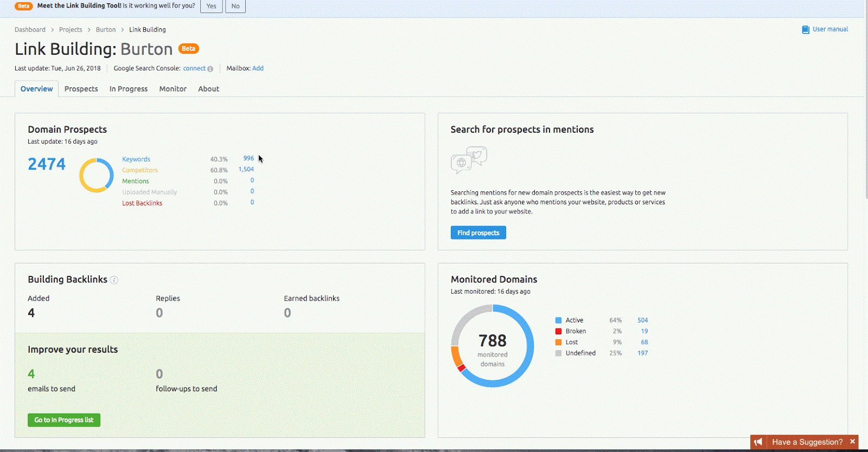Click the mentions speech bubbles icon
This screenshot has height=452, width=868.
tap(469, 160)
